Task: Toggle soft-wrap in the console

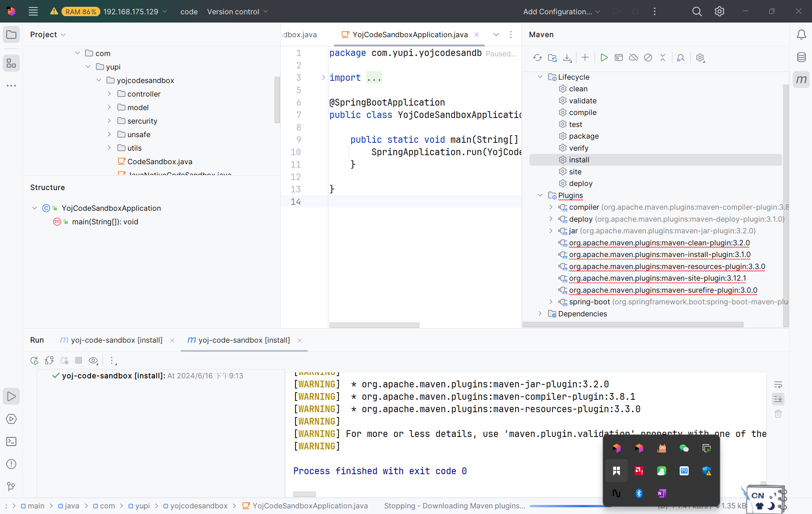Action: pos(778,384)
